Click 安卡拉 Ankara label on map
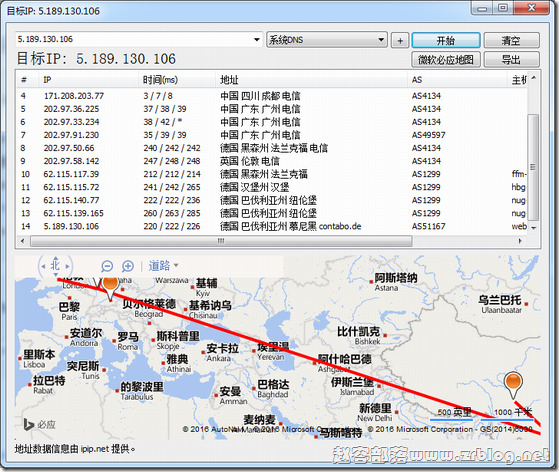 (x=222, y=353)
